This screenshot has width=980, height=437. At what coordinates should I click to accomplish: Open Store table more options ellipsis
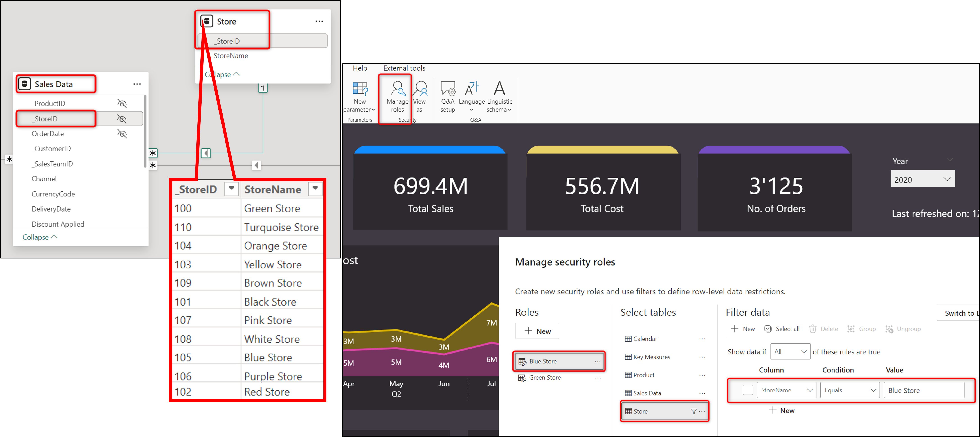coord(319,21)
